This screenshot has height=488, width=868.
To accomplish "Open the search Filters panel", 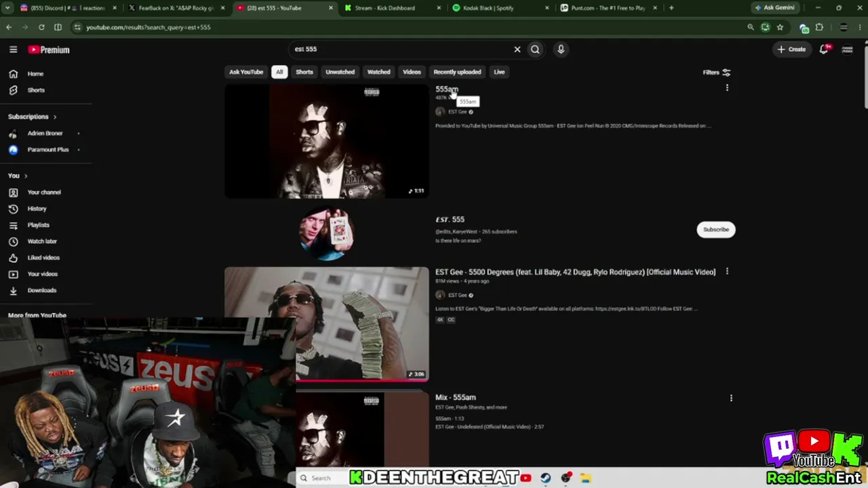I will coord(716,73).
